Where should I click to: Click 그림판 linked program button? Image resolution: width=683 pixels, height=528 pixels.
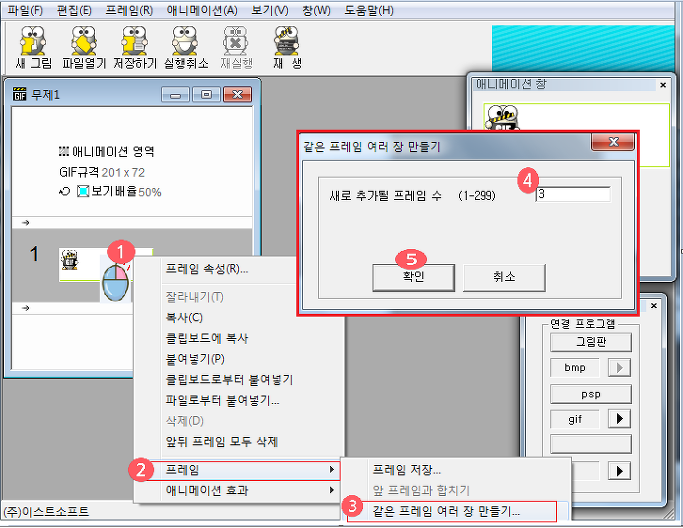click(591, 342)
